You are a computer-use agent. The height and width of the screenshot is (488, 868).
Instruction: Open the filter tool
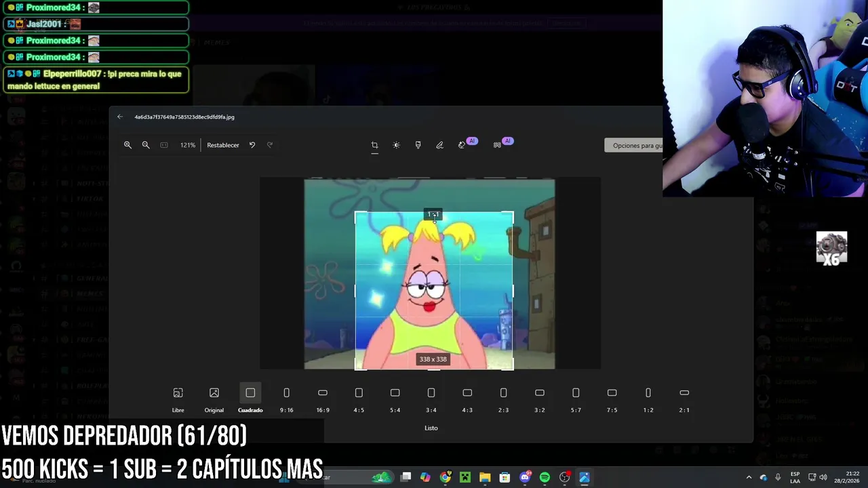coord(418,145)
